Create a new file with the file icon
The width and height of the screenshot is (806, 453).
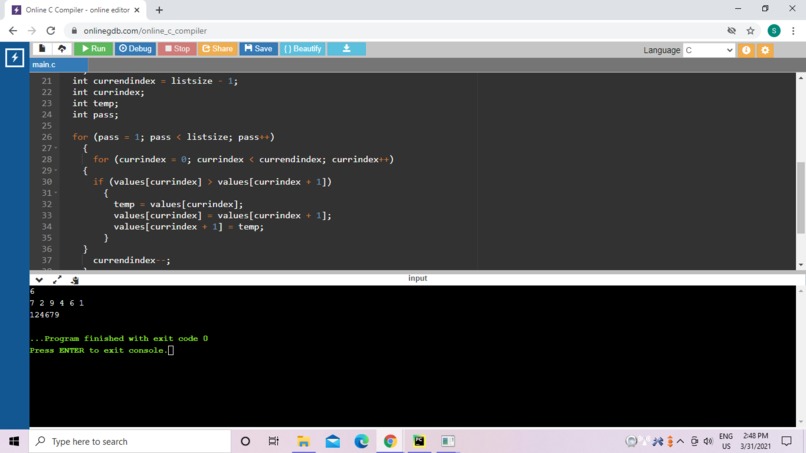click(x=42, y=49)
